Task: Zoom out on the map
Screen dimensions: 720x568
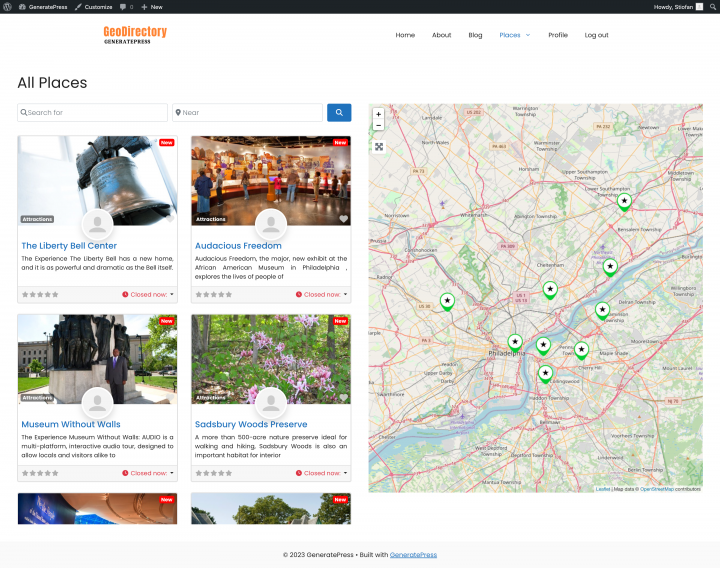Action: click(x=379, y=126)
